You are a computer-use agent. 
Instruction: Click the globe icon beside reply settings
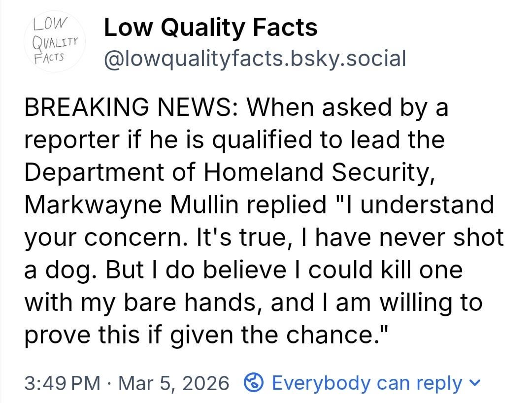click(253, 383)
